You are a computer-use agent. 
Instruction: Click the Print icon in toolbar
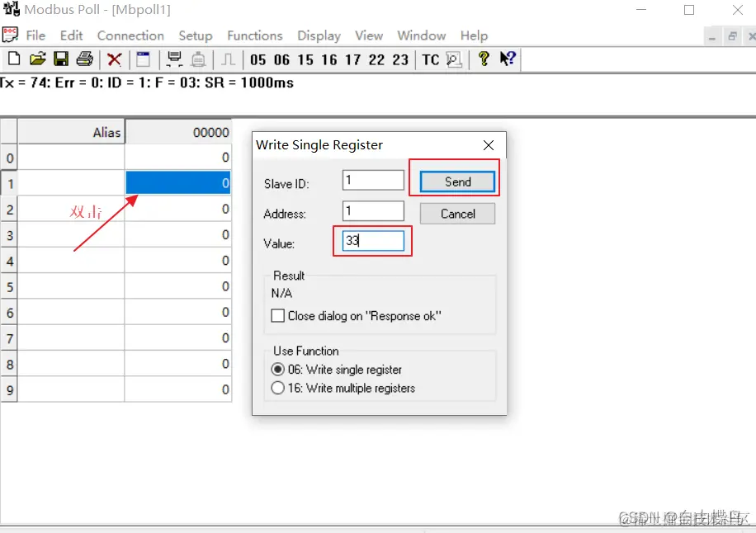(x=85, y=59)
